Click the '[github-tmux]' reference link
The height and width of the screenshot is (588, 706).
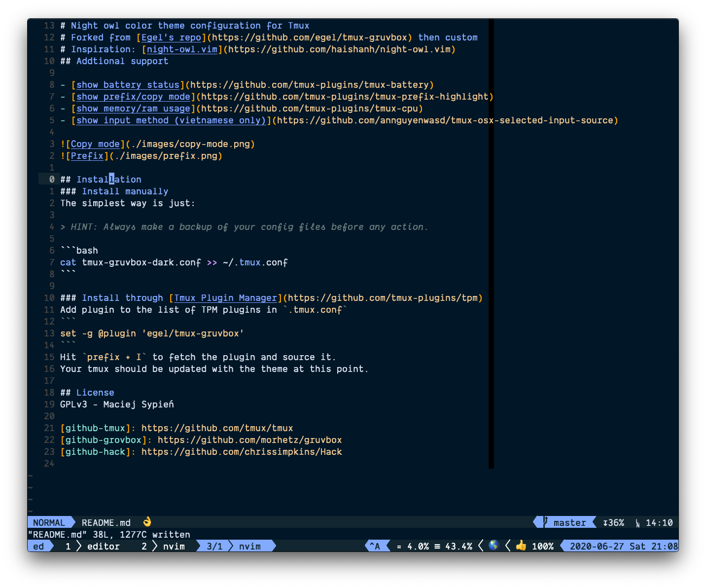click(x=95, y=428)
